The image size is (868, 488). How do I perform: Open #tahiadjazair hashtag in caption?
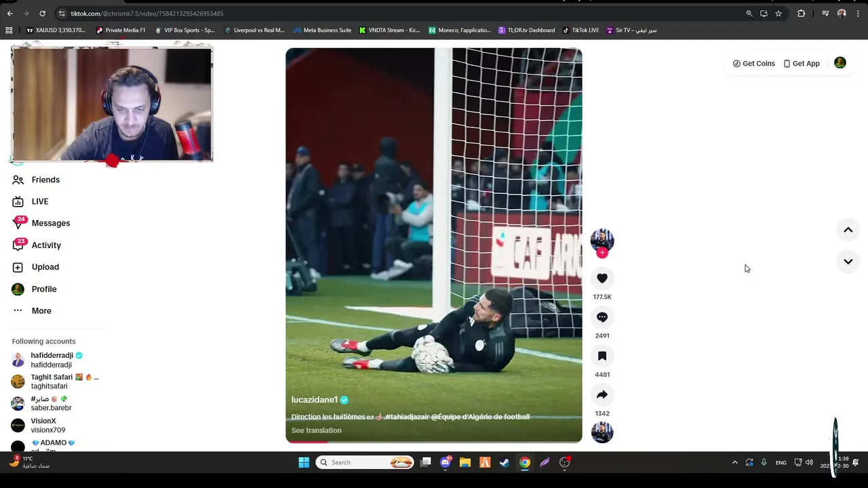[406, 417]
